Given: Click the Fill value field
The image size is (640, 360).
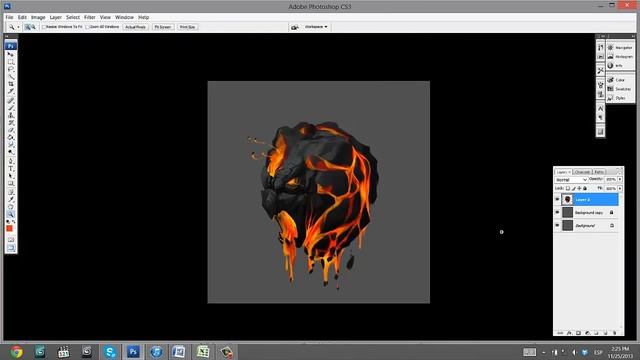Looking at the screenshot, I should pos(611,189).
